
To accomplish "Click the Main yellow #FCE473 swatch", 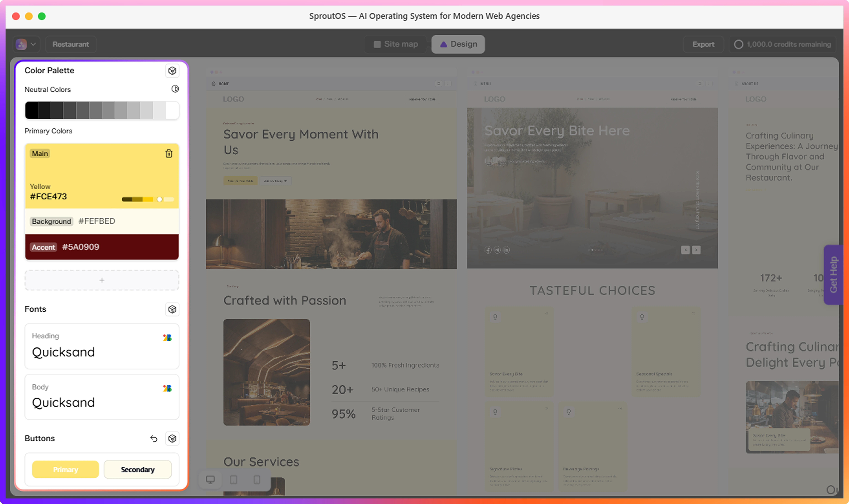I will (x=102, y=176).
